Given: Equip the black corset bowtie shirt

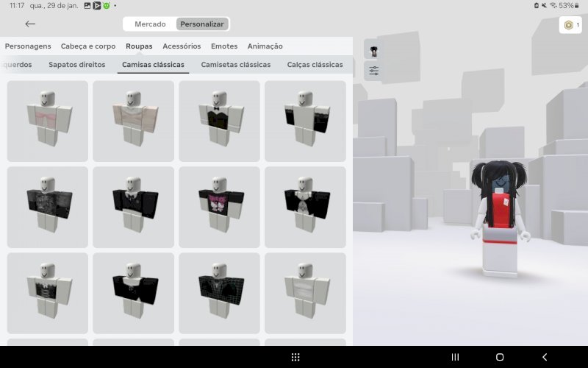Looking at the screenshot, I should tap(219, 121).
